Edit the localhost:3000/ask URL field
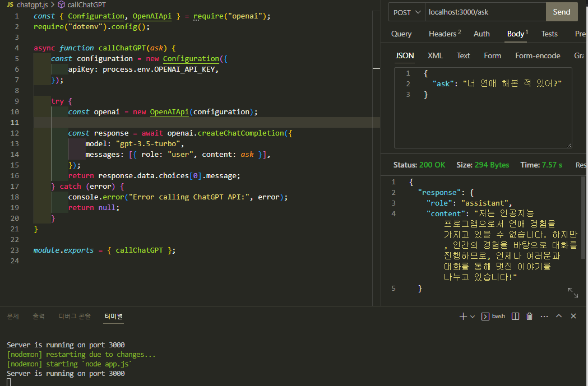This screenshot has height=386, width=588. coord(485,12)
